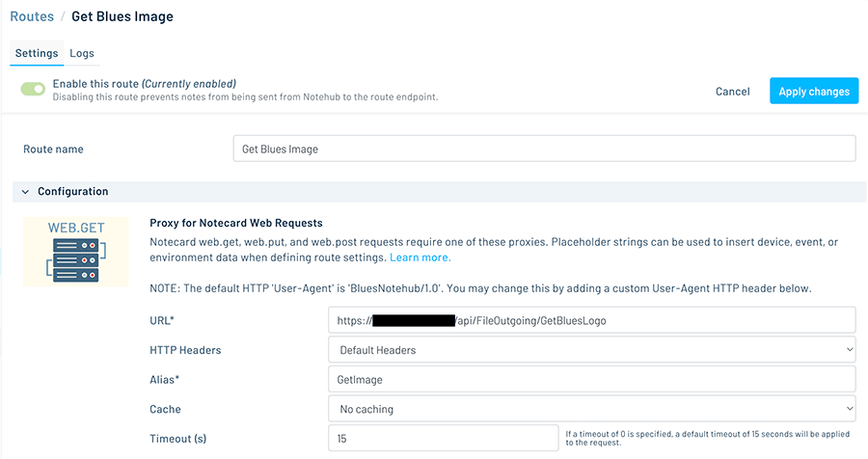Screen dimensions: 868x459
Task: Click the Cancel button
Action: 732,92
